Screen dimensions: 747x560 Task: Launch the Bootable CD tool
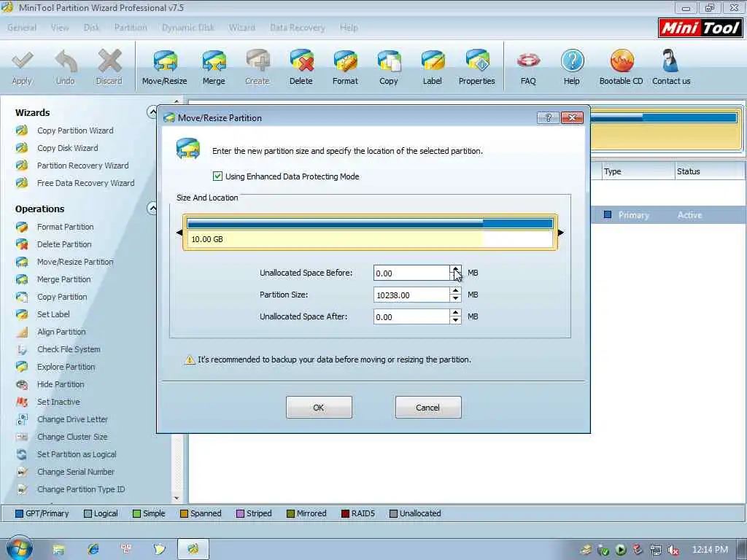622,68
